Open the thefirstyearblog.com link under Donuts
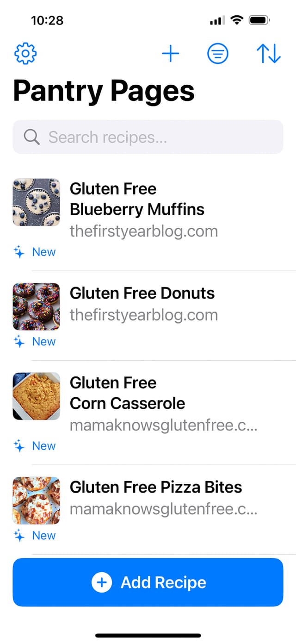296x644 pixels. pos(144,315)
